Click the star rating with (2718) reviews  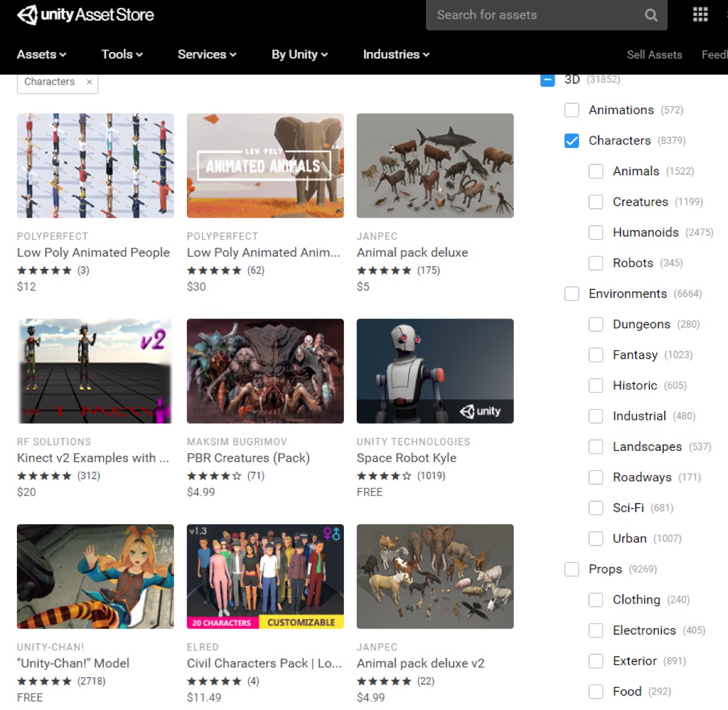61,681
